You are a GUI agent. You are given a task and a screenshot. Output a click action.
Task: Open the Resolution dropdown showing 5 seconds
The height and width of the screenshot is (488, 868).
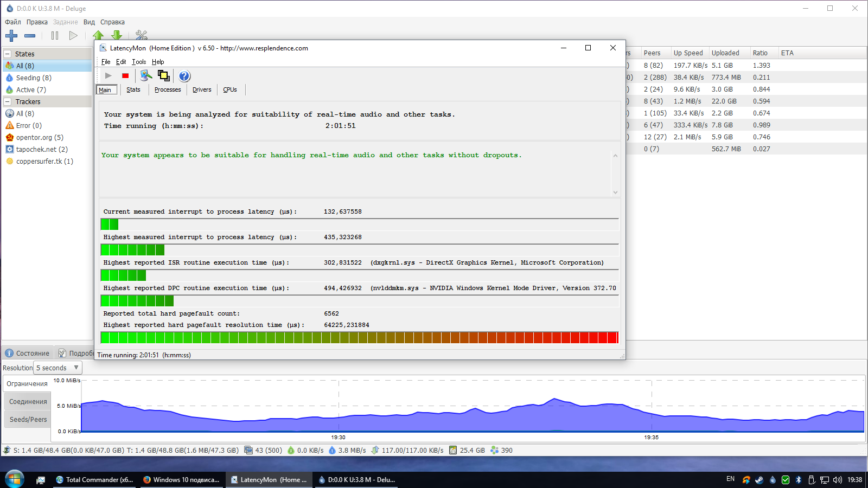pos(58,368)
